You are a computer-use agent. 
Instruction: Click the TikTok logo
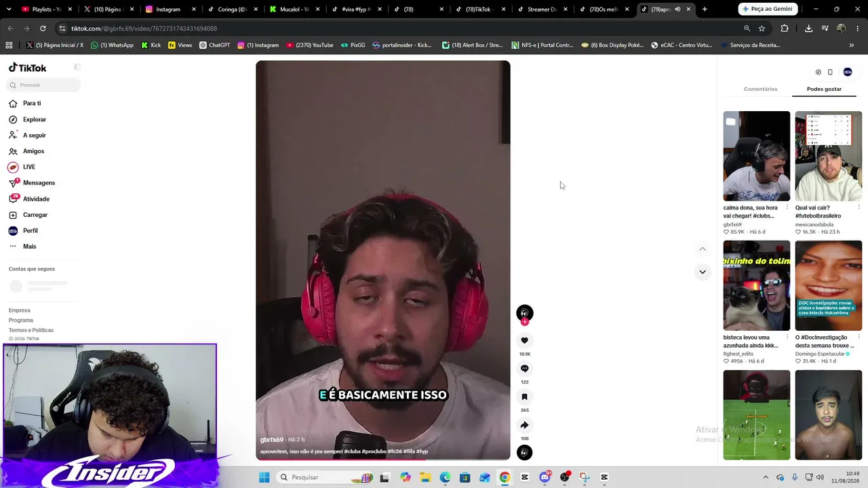[28, 68]
